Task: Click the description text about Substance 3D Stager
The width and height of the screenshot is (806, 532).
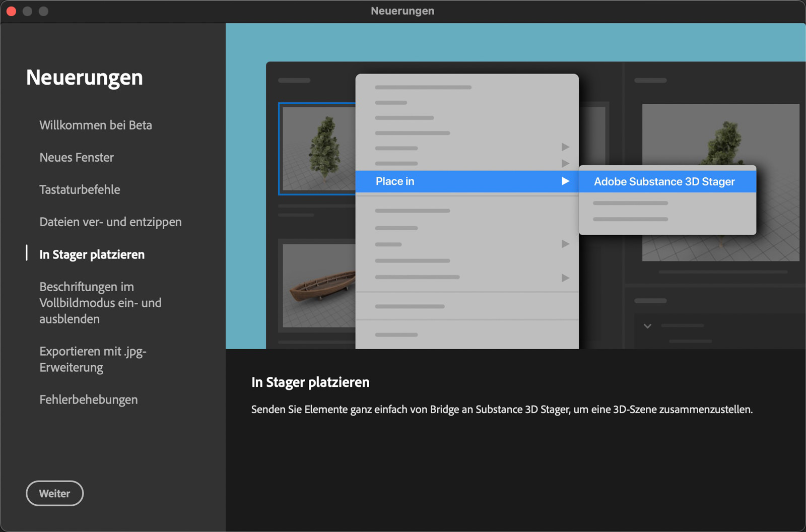Action: 502,409
